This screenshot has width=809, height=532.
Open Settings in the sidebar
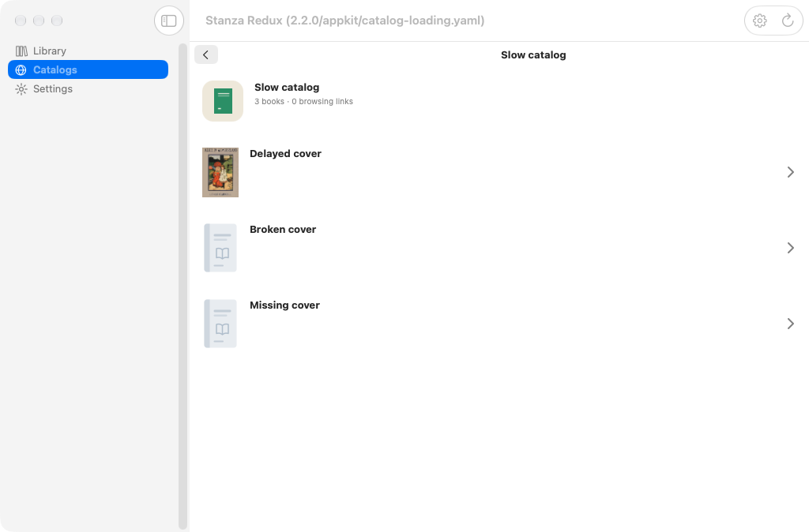point(88,88)
